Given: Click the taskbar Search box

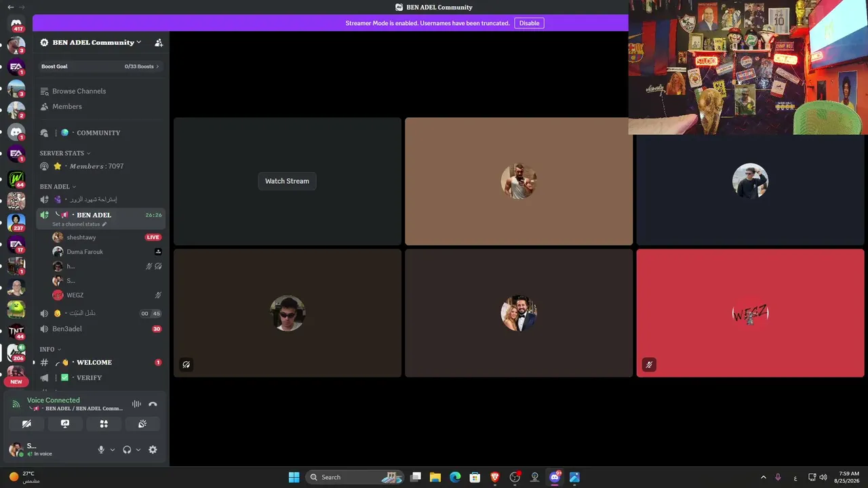Looking at the screenshot, I should [354, 477].
